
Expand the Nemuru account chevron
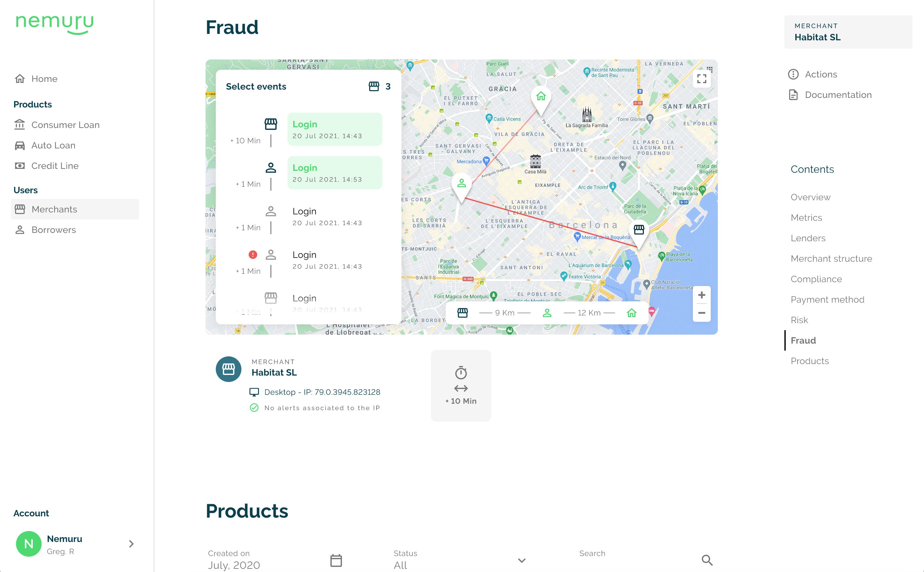(131, 544)
